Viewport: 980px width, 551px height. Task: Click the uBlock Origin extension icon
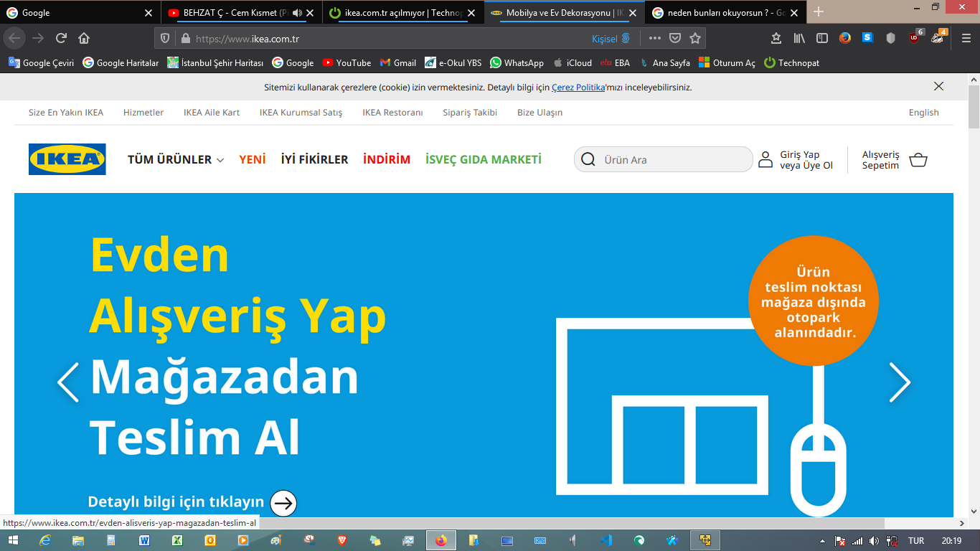915,38
